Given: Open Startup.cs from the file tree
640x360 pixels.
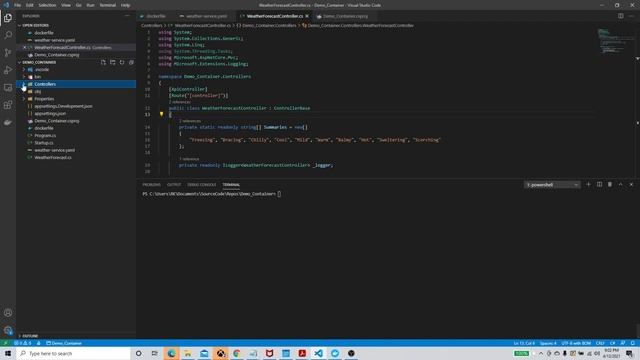Looking at the screenshot, I should coord(44,143).
